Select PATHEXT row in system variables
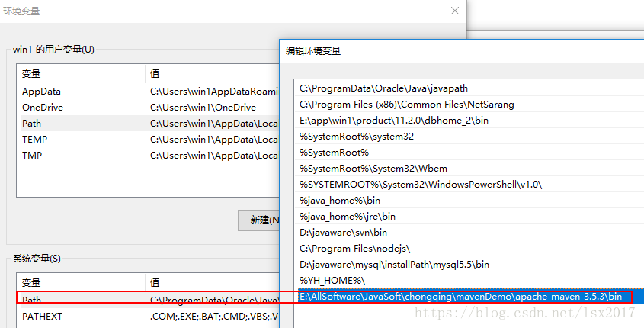Screen dimensions: 644x328 pos(148,317)
